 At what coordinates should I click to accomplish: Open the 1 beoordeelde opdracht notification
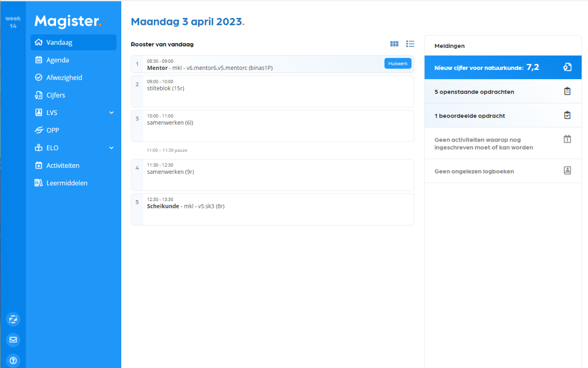coord(503,115)
